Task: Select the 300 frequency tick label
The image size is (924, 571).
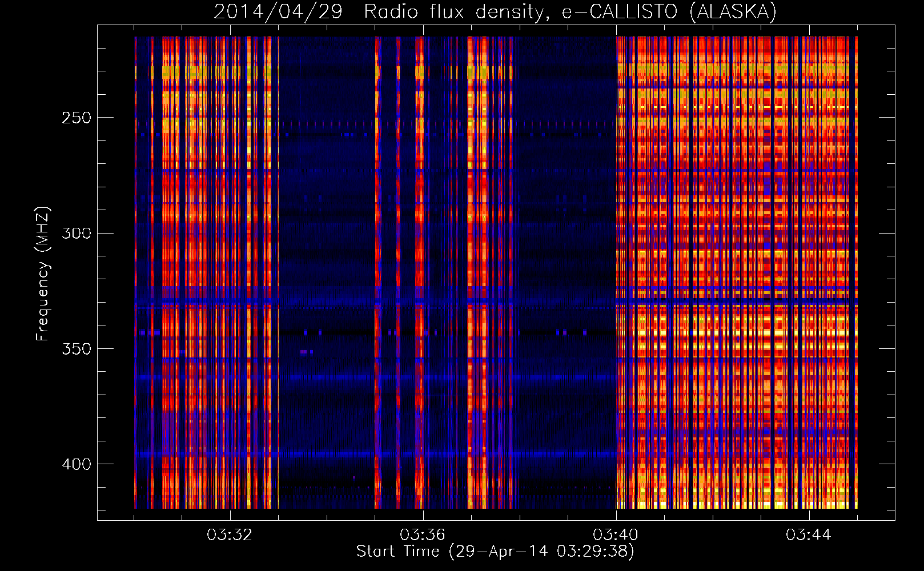Action: click(x=76, y=233)
